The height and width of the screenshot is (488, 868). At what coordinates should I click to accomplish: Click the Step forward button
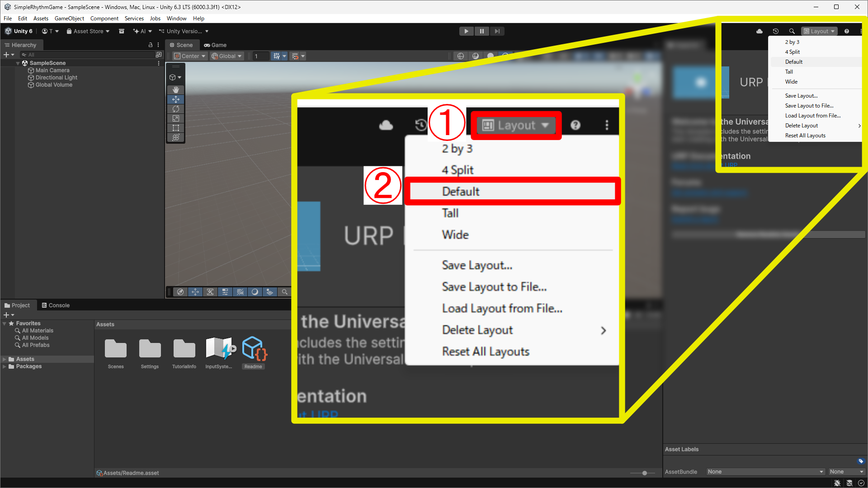(x=497, y=31)
